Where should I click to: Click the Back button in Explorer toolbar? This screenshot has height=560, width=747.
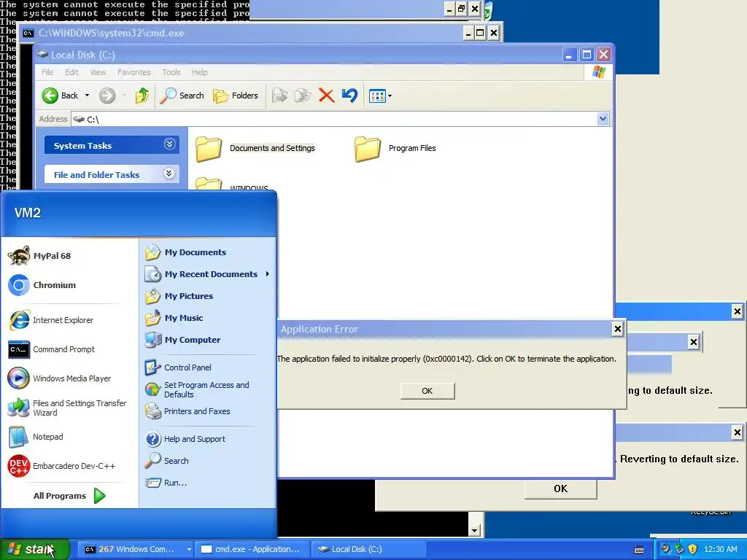[x=60, y=96]
